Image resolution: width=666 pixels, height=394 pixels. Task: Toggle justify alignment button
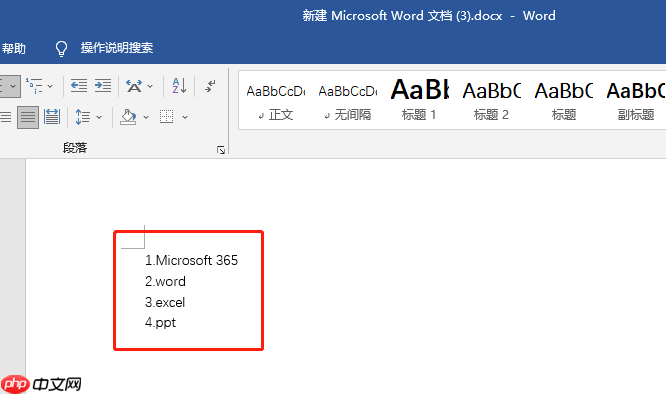[x=28, y=117]
